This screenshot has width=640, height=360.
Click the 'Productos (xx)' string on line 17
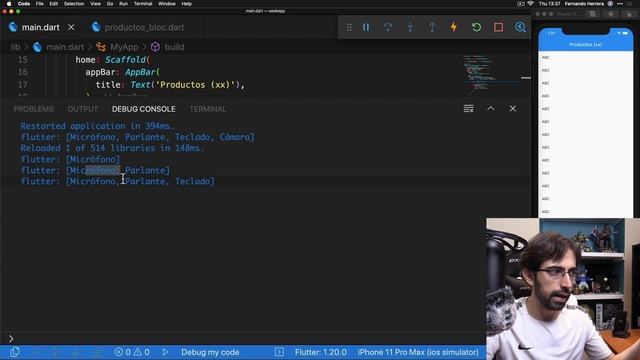coord(196,85)
